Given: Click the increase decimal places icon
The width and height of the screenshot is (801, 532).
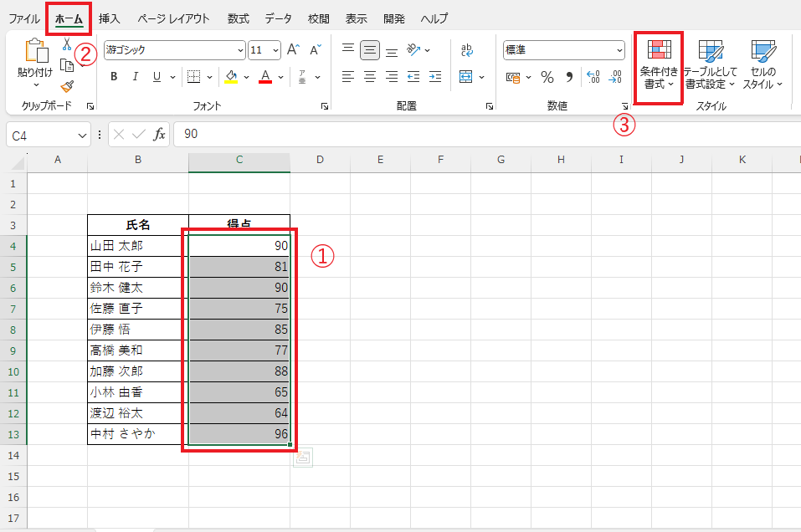Looking at the screenshot, I should 593,77.
